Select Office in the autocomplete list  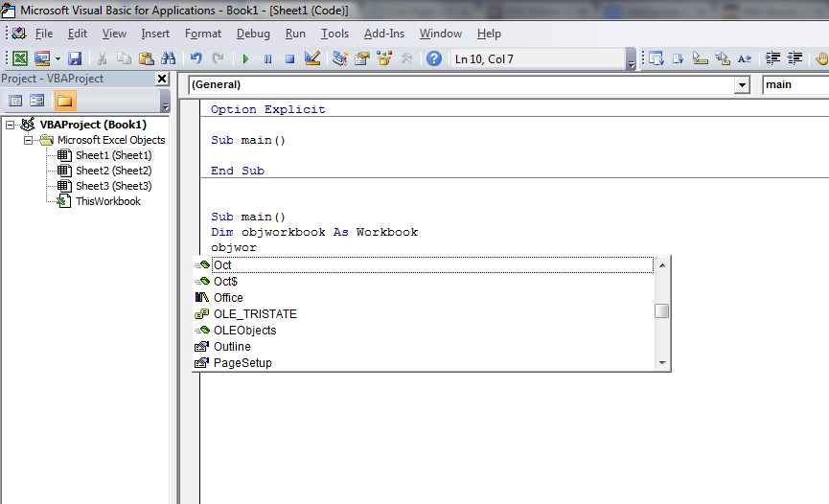(x=424, y=298)
